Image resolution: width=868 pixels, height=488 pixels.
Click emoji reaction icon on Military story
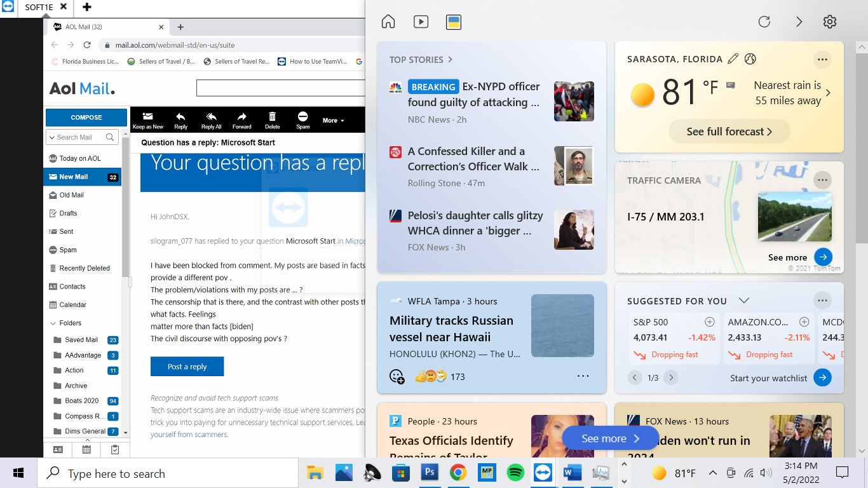coord(397,377)
